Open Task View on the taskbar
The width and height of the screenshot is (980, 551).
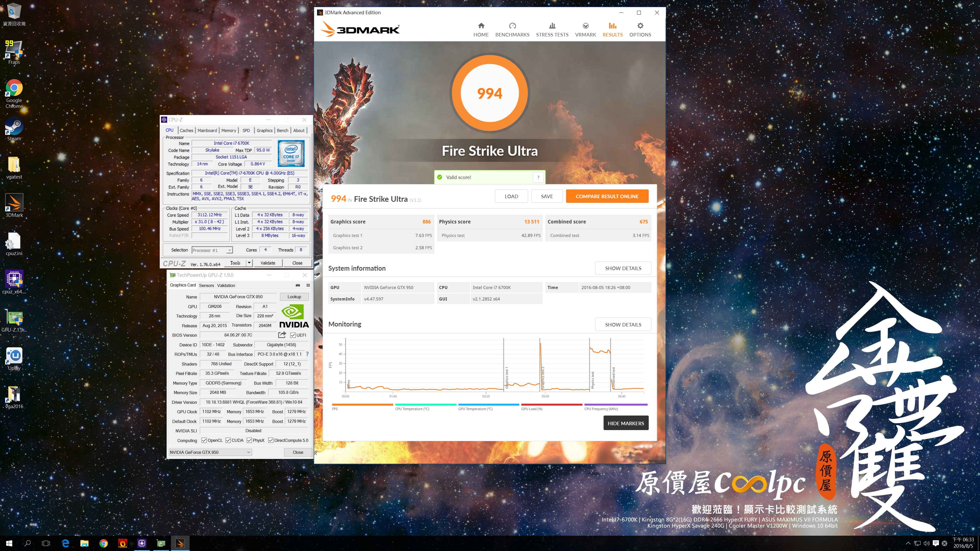(46, 543)
